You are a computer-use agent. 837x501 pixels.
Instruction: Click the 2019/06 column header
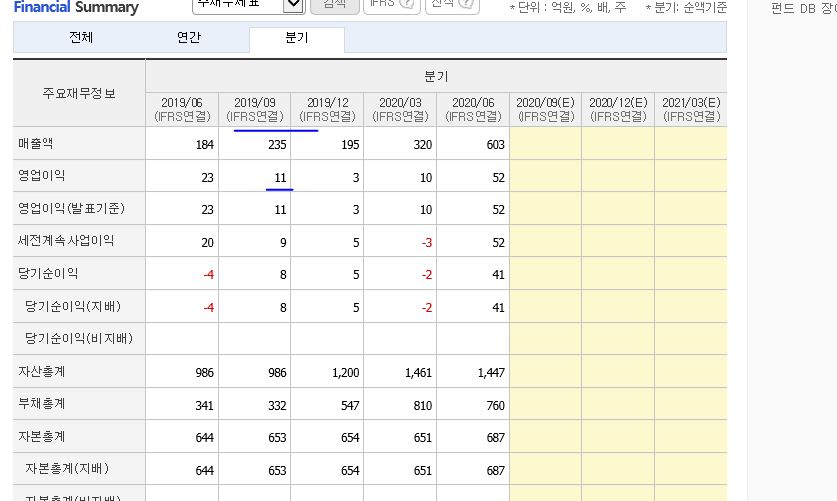[182, 109]
